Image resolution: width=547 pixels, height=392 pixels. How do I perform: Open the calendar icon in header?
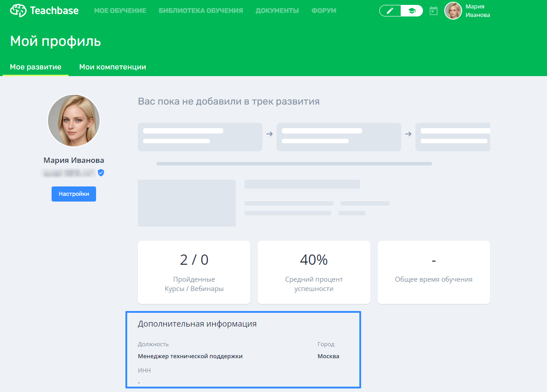click(434, 11)
